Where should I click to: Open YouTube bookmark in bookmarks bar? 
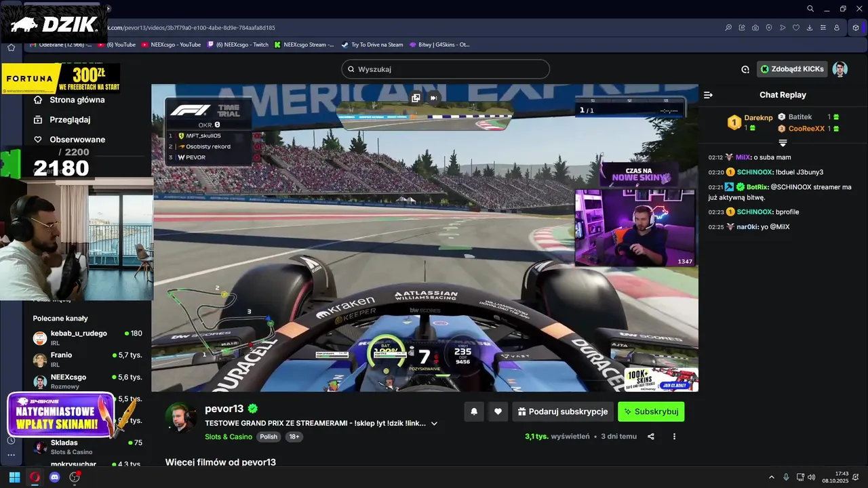tap(117, 45)
